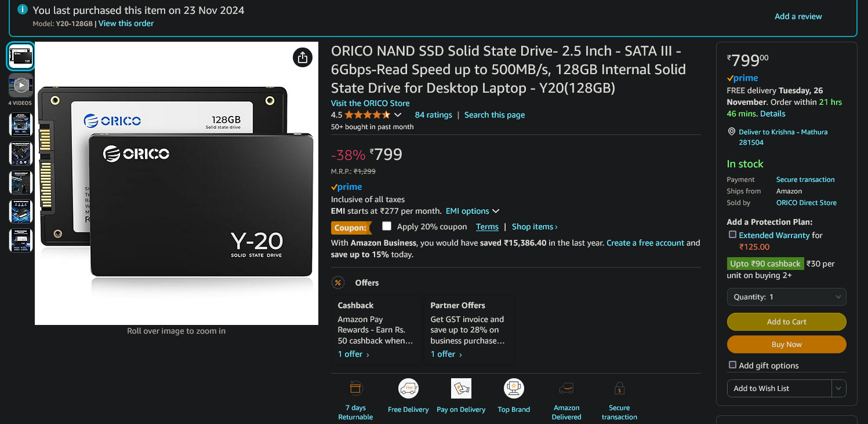Select the last product thumbnail image
The image size is (868, 424).
[x=21, y=240]
